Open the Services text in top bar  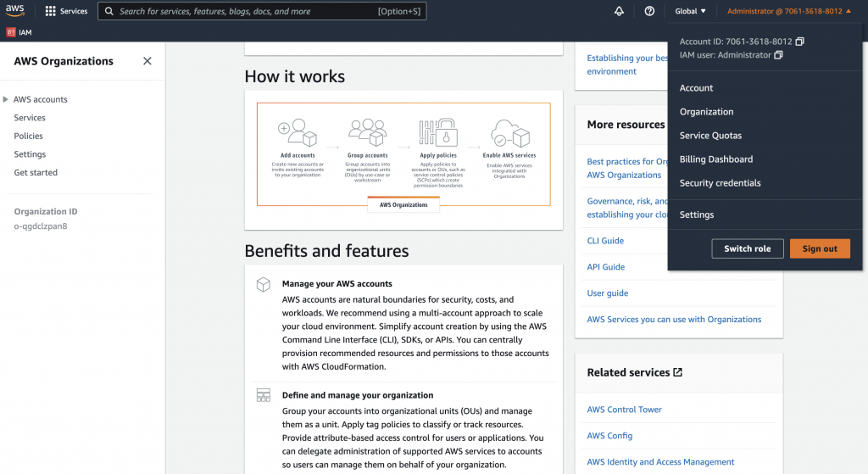pos(74,11)
